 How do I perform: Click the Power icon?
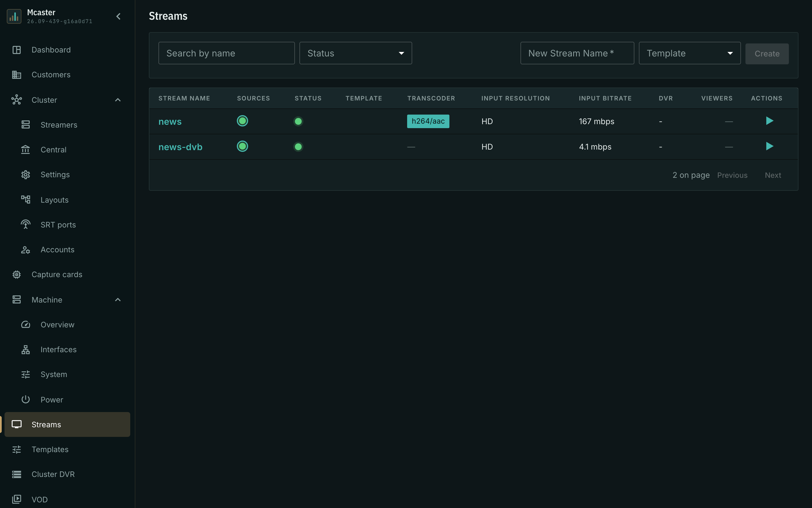coord(25,399)
